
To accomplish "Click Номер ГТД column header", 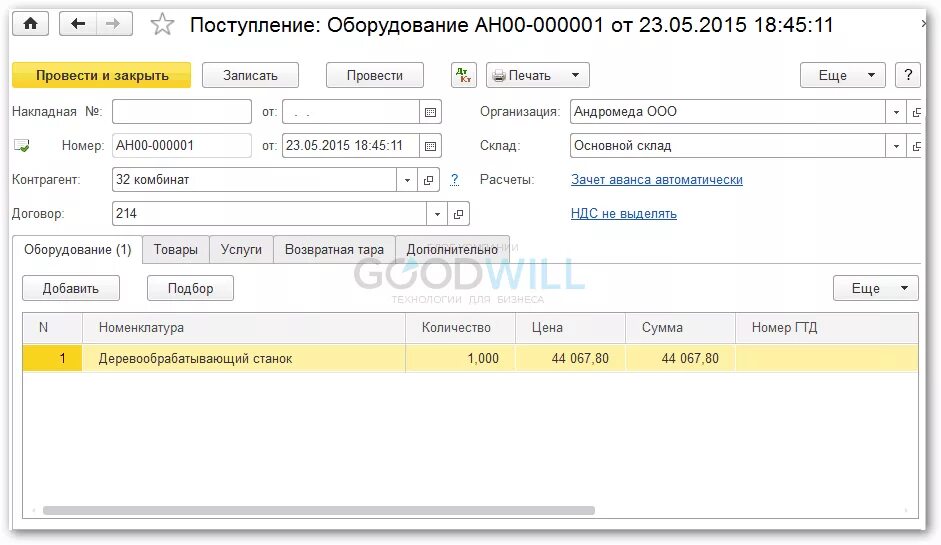I will click(826, 328).
